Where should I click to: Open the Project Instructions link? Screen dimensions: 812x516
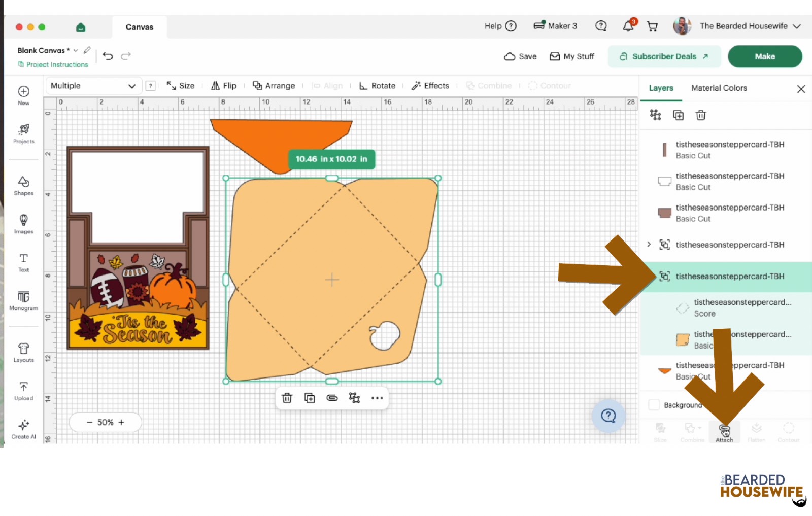[x=53, y=64]
